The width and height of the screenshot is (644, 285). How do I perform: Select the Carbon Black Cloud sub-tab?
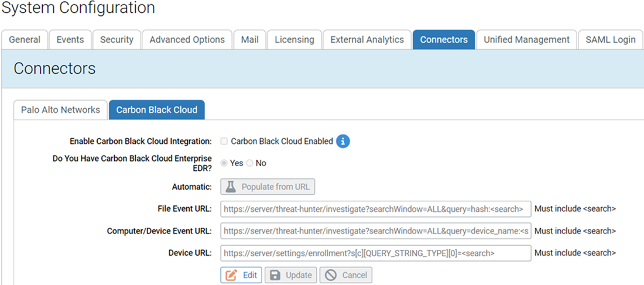(157, 110)
